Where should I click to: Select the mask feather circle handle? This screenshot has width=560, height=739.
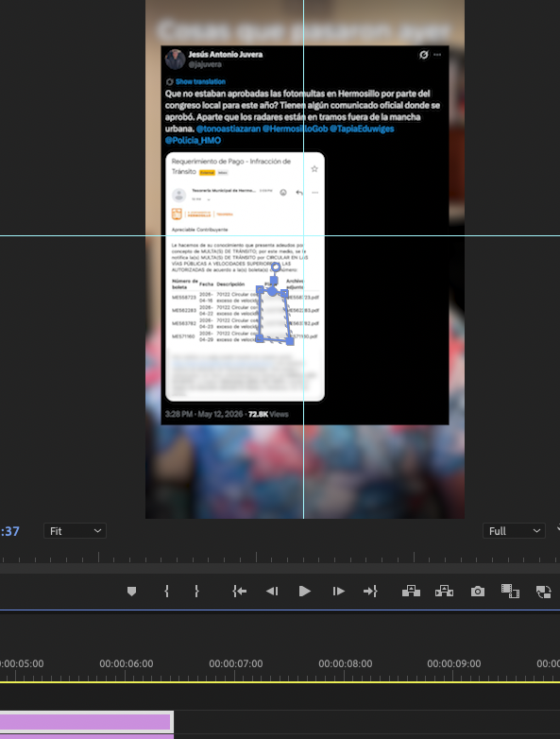[276, 267]
